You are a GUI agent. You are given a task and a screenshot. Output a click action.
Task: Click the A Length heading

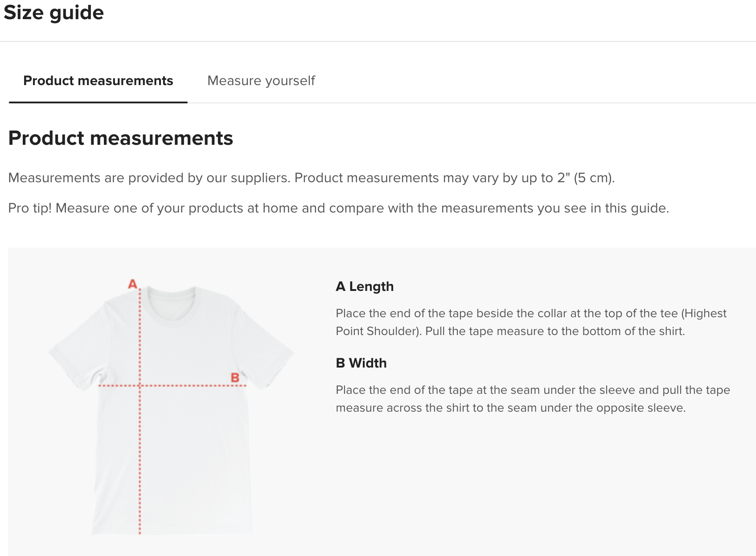[x=365, y=286]
